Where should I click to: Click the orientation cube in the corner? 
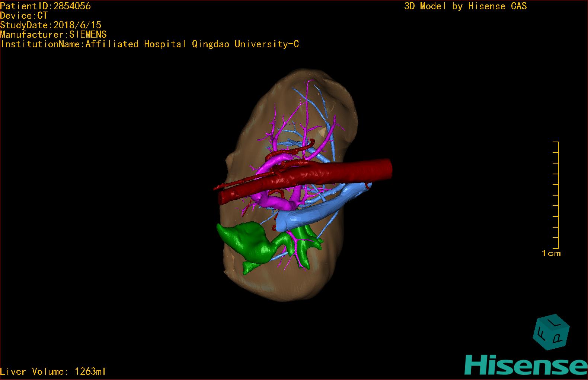point(551,332)
